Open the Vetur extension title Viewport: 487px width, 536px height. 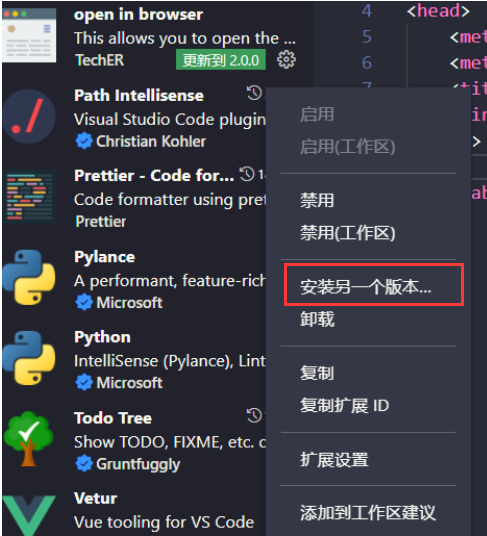click(x=96, y=498)
